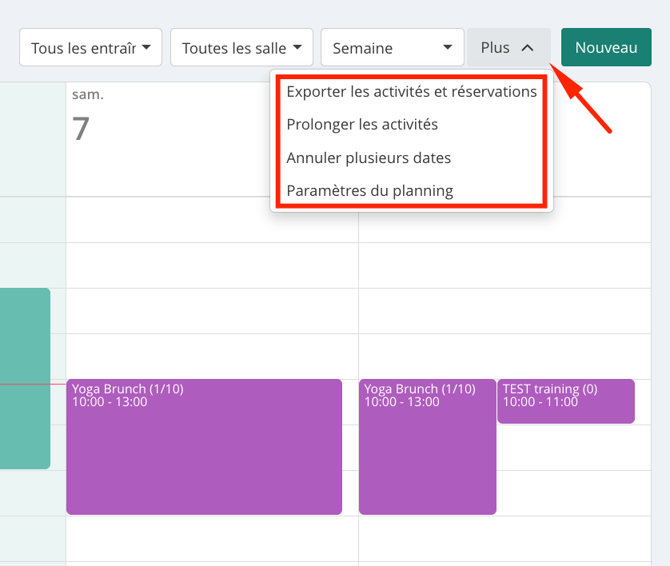Click the Plus button label
Image resolution: width=670 pixels, height=566 pixels.
tap(495, 47)
